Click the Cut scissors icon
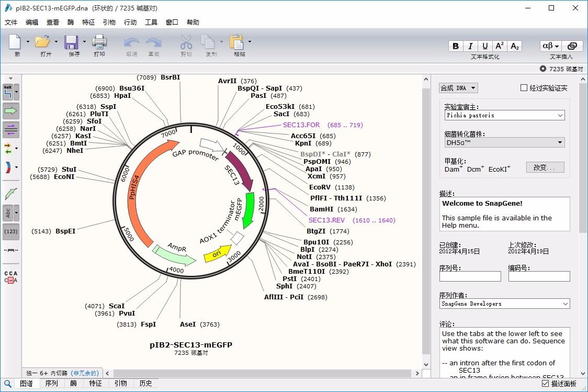Viewport: 588px width, 392px height. [186, 42]
